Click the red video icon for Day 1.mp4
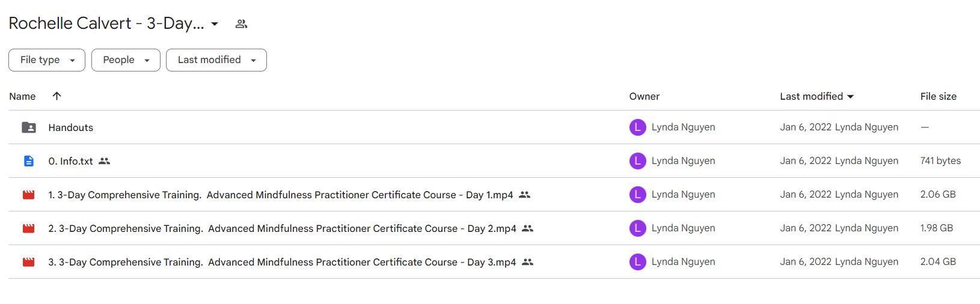Screen dimensions: 980x304 [x=29, y=195]
